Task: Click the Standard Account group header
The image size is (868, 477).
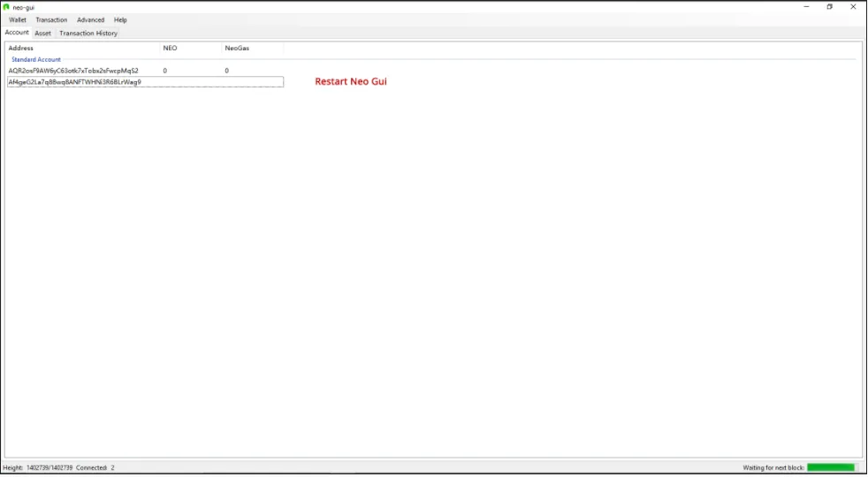Action: (x=36, y=59)
